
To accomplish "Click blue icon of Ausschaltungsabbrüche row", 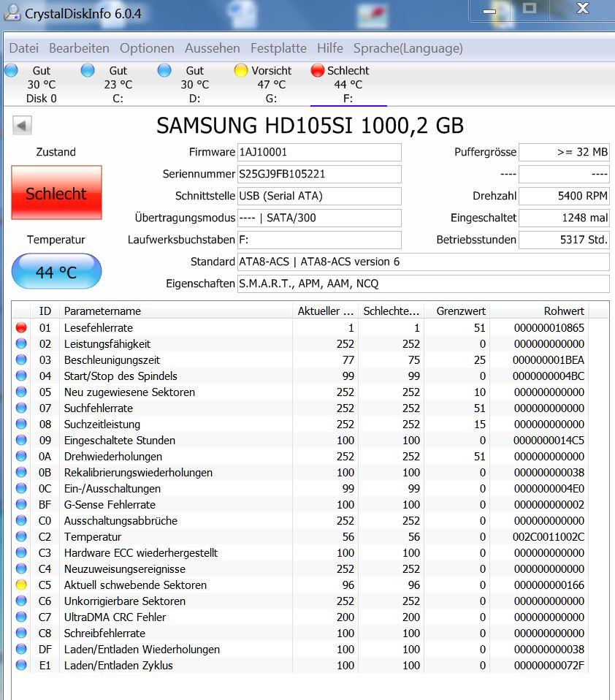I will tap(21, 520).
